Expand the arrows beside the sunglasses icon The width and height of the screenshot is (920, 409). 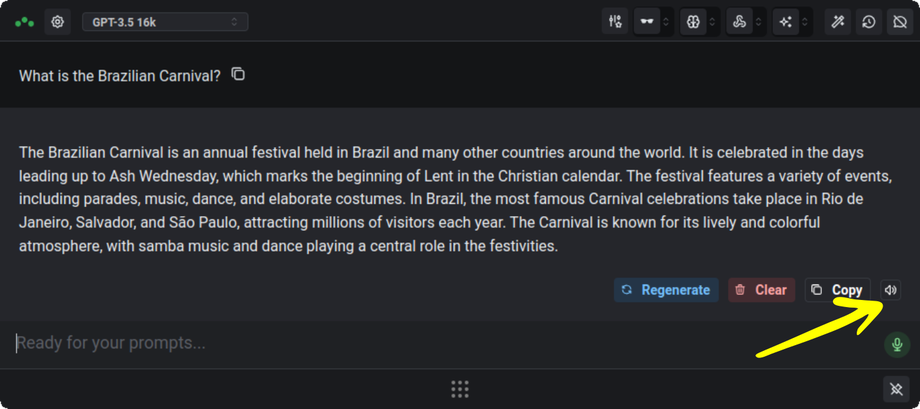(666, 21)
